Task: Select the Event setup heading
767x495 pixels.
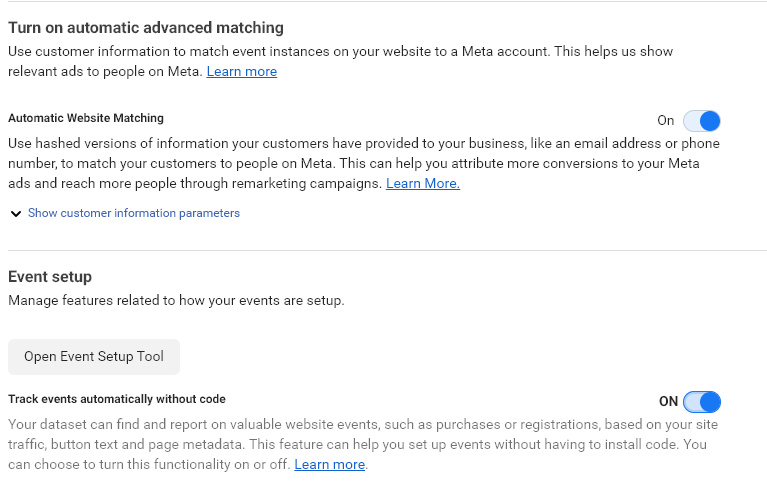Action: [x=50, y=277]
